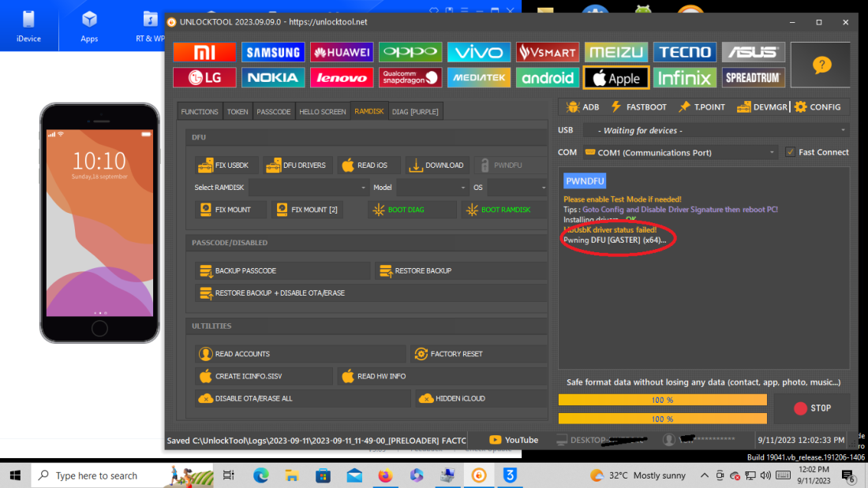Open the help question mark icon
Viewport: 868px width, 488px height.
[x=821, y=65]
